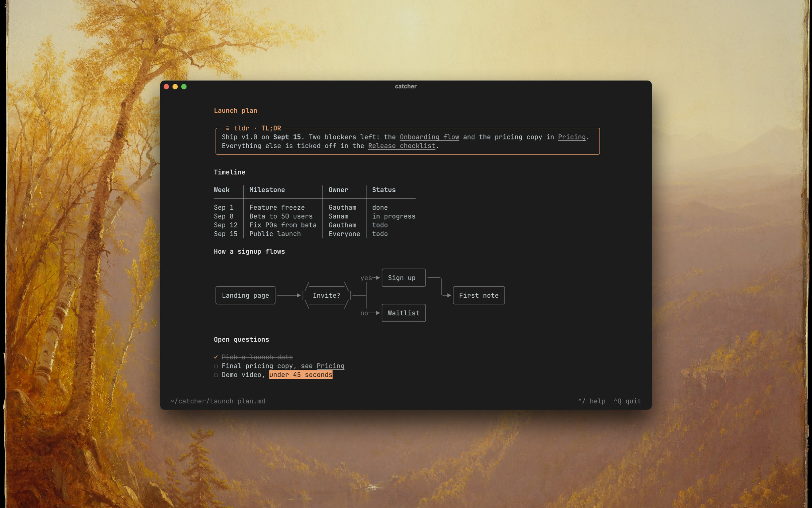This screenshot has width=812, height=508.
Task: Click the 'done' status cell
Action: pyautogui.click(x=380, y=208)
